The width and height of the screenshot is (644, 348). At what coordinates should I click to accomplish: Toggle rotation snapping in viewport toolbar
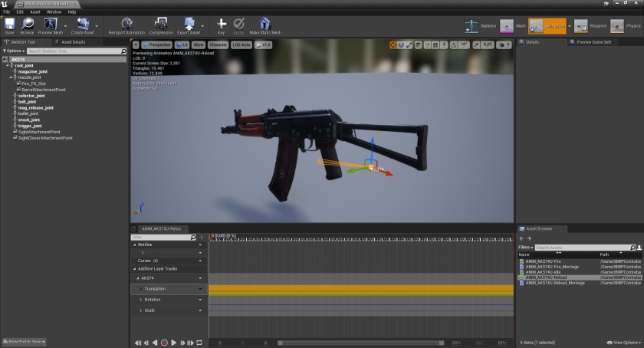(452, 45)
